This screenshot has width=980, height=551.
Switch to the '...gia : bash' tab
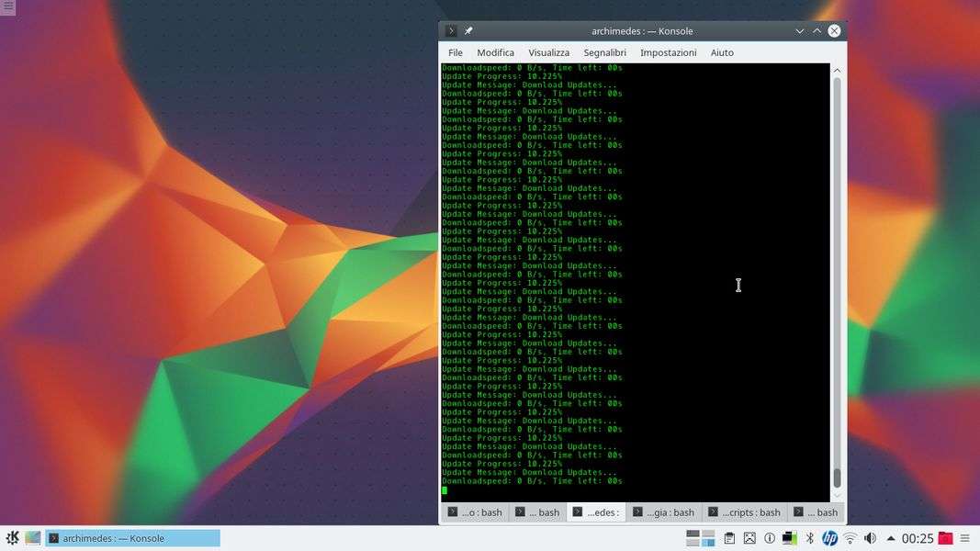point(663,512)
